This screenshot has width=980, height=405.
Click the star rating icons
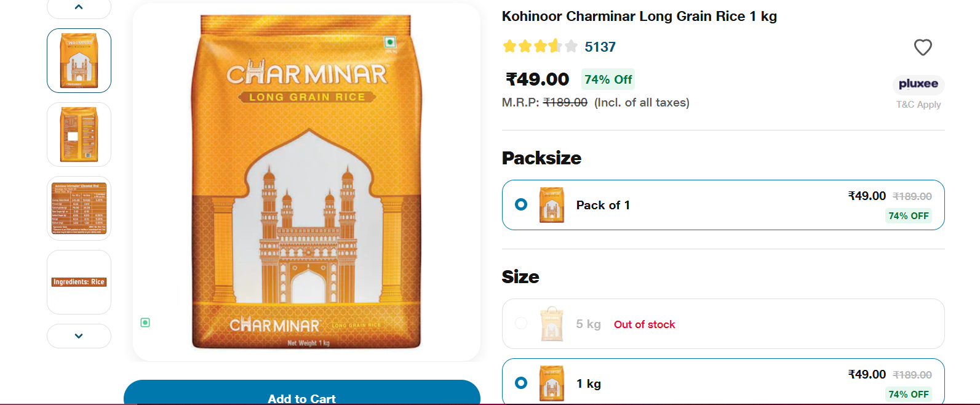click(540, 47)
